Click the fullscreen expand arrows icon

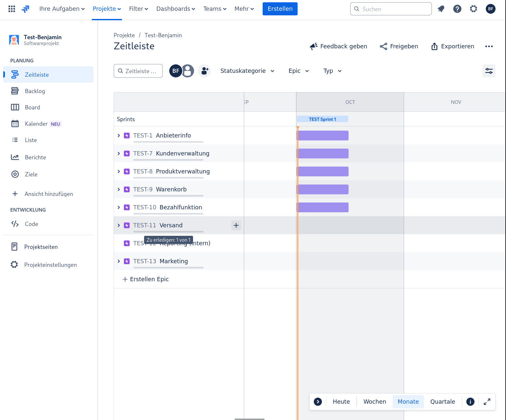[487, 402]
